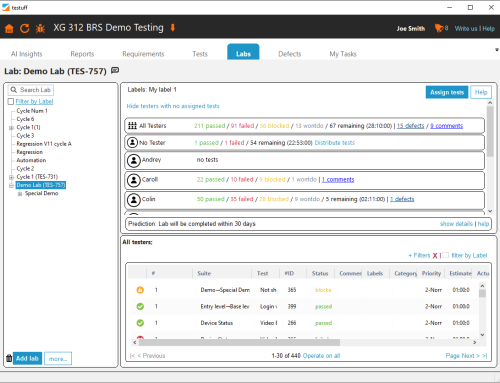Select Colin avatar icon
The height and width of the screenshot is (383, 500).
point(134,200)
